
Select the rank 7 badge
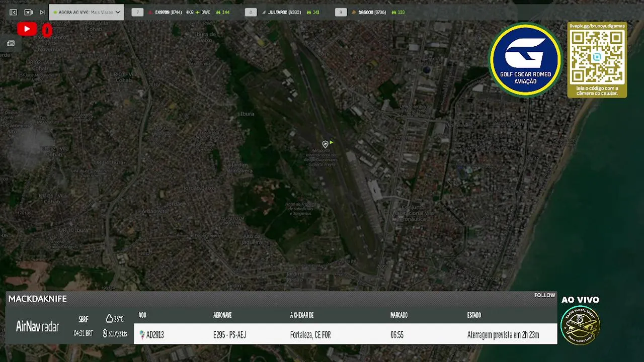click(x=137, y=12)
